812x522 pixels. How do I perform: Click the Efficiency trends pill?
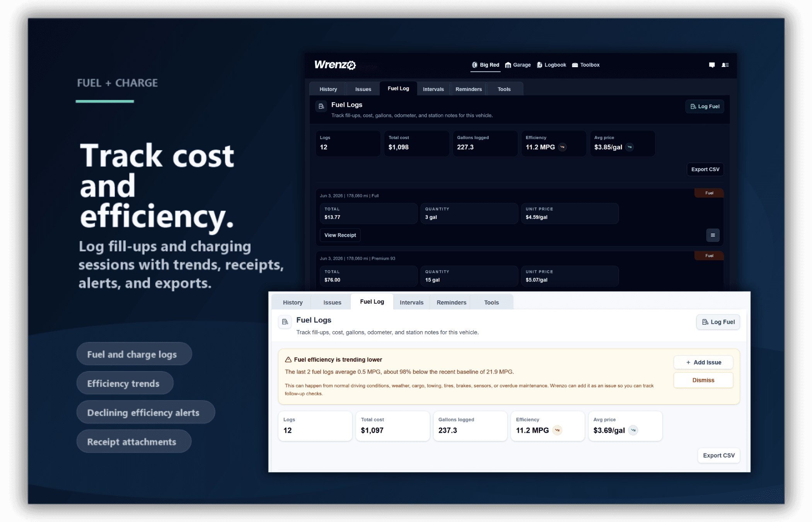pos(125,383)
